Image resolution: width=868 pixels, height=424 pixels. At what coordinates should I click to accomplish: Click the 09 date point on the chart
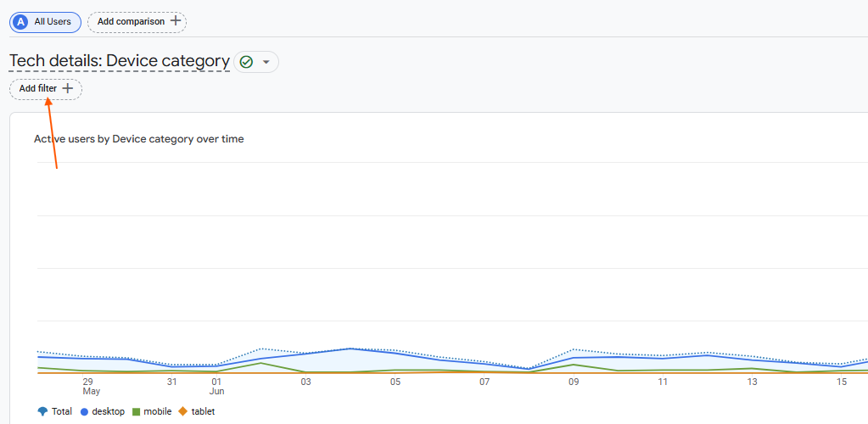[x=574, y=382]
